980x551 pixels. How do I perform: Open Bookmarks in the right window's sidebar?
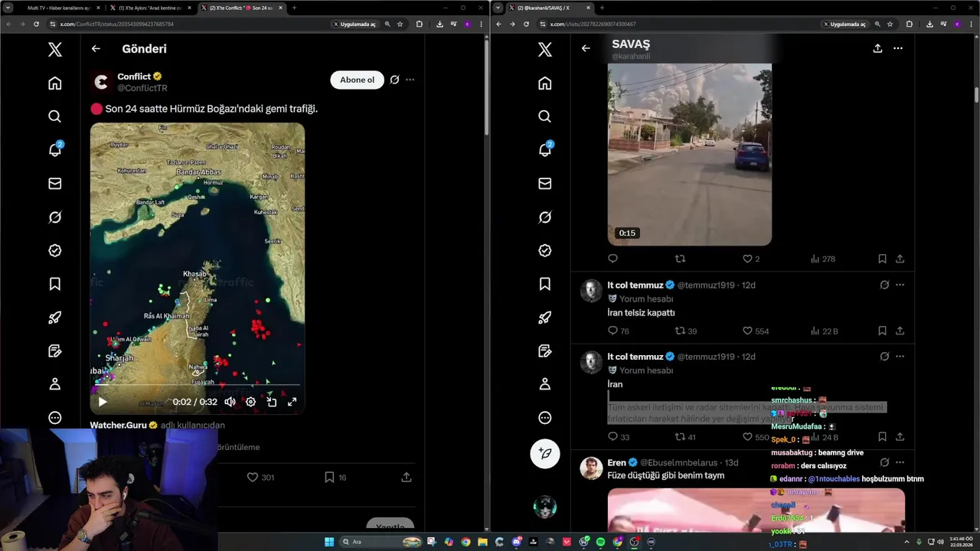544,284
